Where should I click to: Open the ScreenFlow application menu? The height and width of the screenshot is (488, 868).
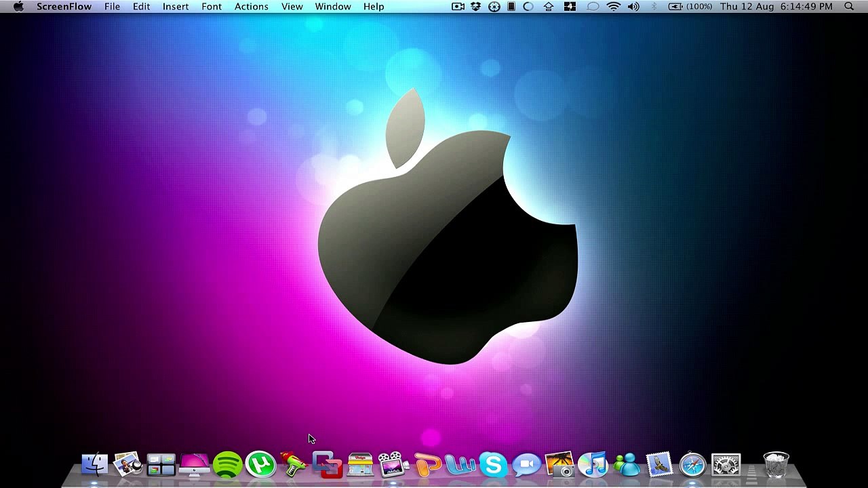tap(64, 7)
